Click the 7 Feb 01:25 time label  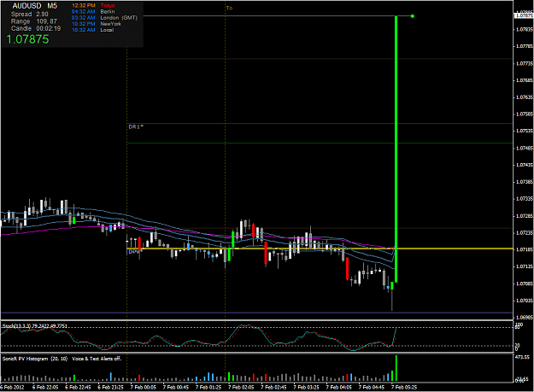tap(208, 387)
